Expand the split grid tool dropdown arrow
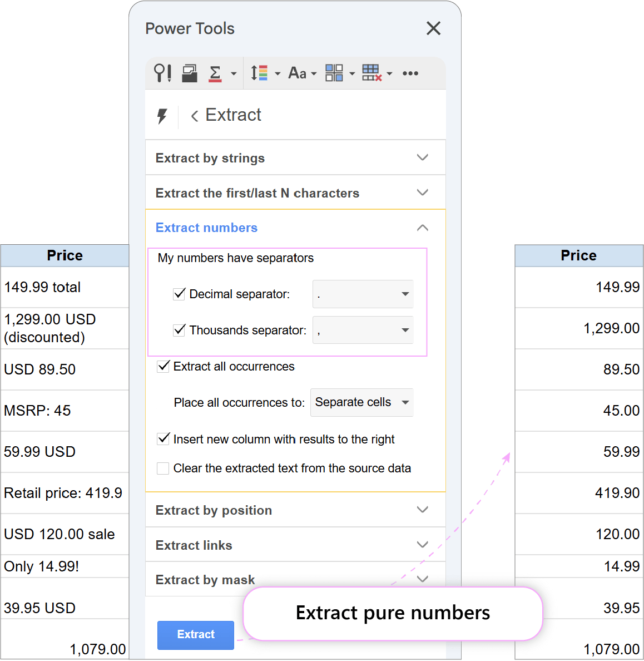The image size is (644, 661). click(352, 74)
